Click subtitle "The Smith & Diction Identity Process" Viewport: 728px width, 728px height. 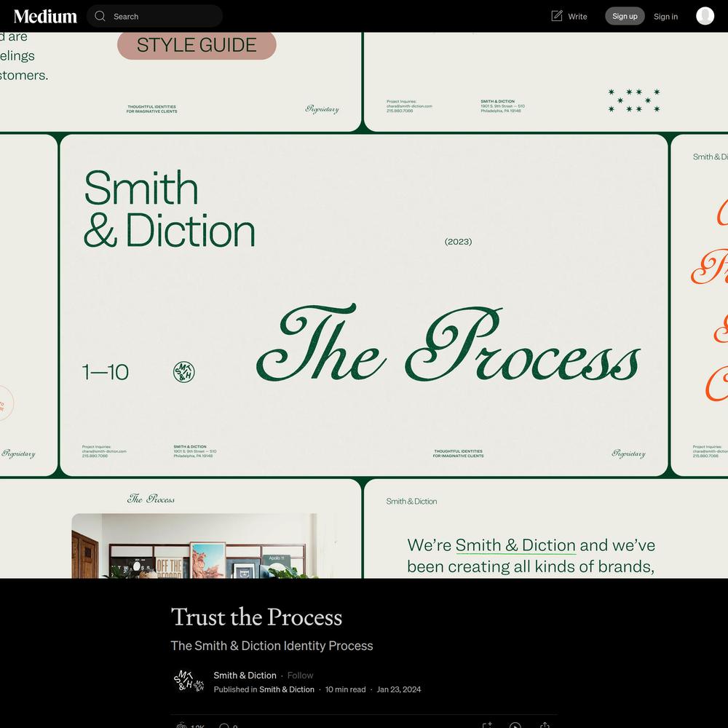click(x=272, y=646)
